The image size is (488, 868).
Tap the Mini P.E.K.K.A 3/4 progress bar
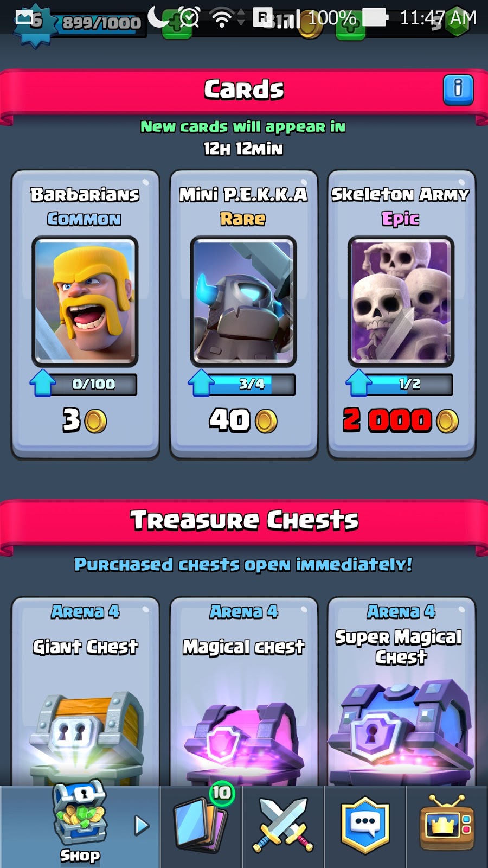tap(252, 384)
